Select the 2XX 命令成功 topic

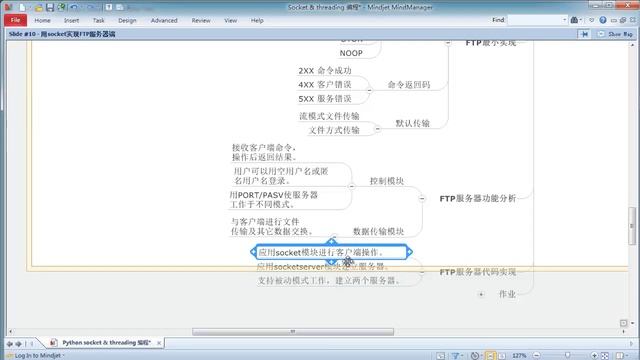click(325, 71)
